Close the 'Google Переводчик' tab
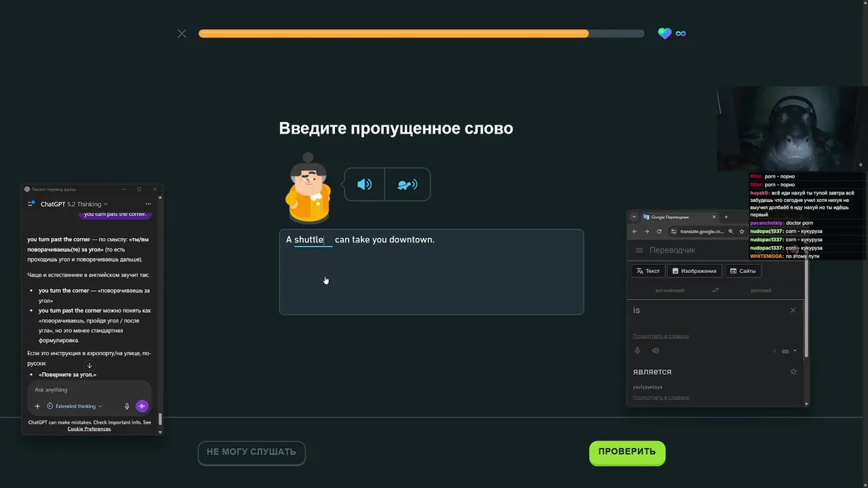Image resolution: width=868 pixels, height=488 pixels. pyautogui.click(x=713, y=217)
